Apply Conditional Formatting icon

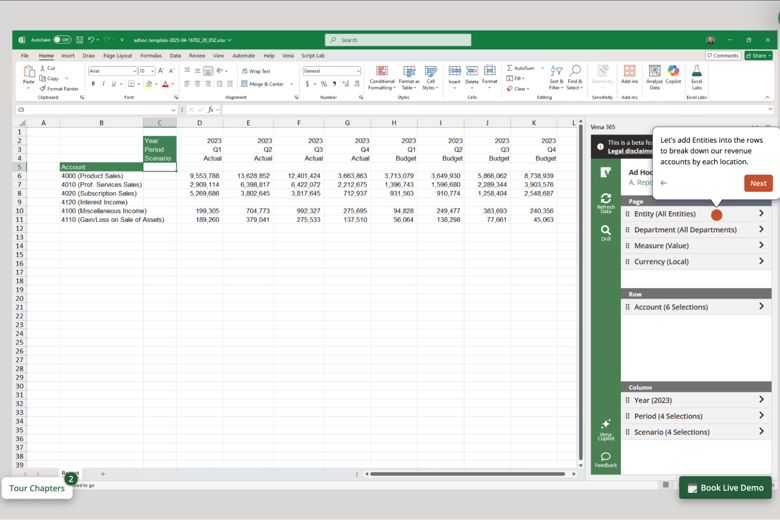click(382, 71)
